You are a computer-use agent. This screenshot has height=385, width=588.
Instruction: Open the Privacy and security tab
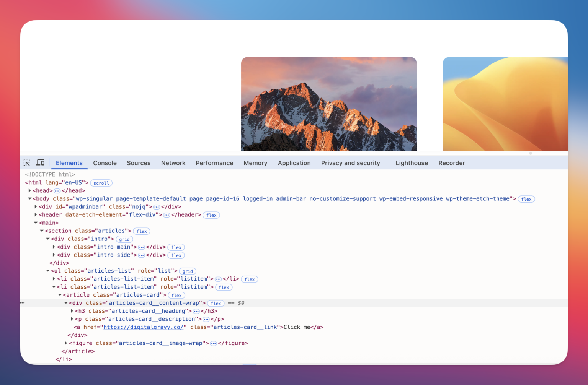351,163
